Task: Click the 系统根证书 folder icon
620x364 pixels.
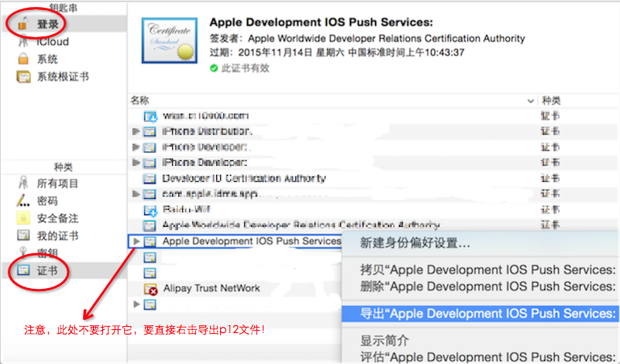Action: [x=23, y=76]
